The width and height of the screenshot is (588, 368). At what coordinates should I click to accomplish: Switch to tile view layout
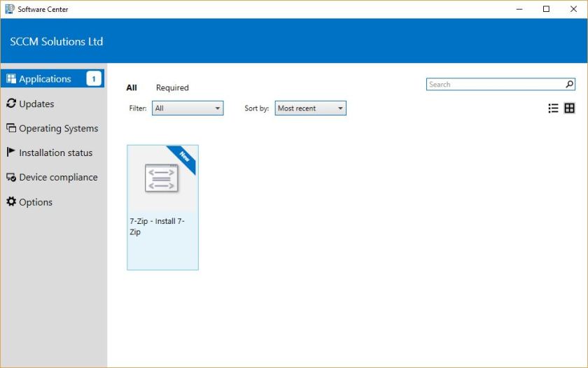[x=570, y=108]
